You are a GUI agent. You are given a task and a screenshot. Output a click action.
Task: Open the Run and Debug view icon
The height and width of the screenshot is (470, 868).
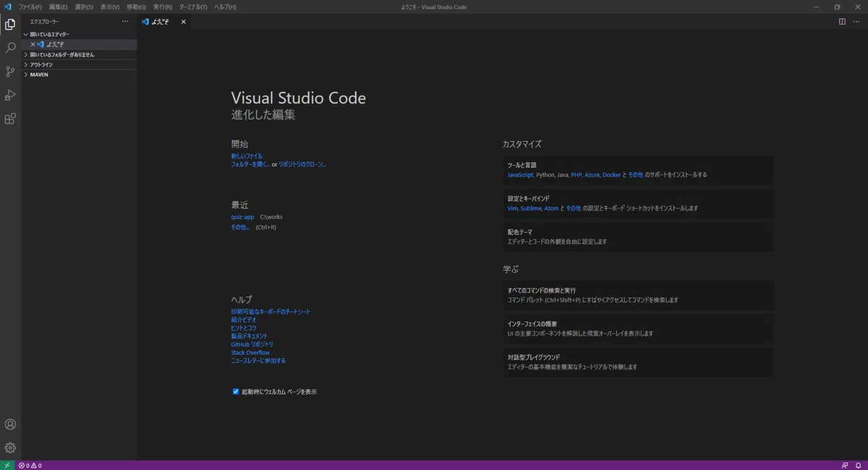(x=10, y=95)
